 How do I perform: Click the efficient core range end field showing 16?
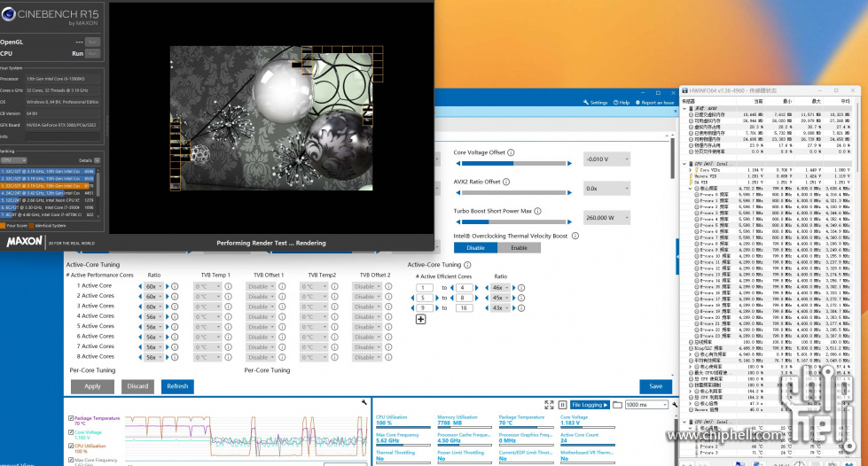pos(464,308)
